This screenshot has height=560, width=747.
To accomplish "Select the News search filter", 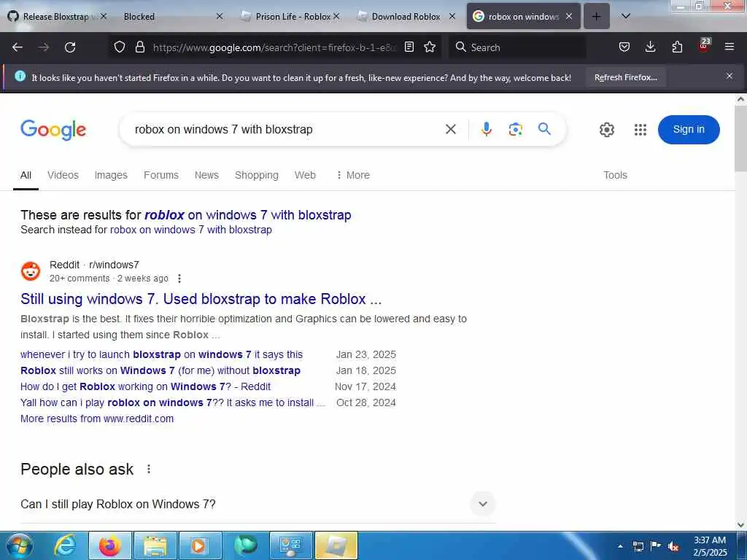I will coord(206,175).
